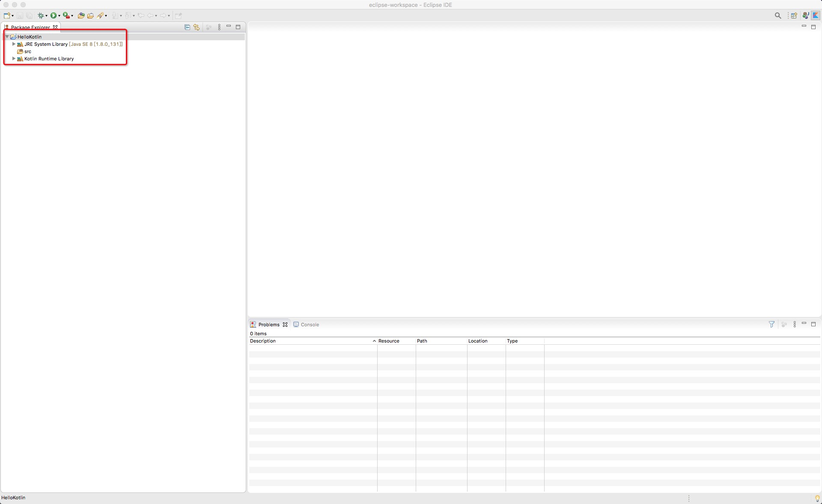
Task: Collapse the HelloKotlin project node
Action: pyautogui.click(x=7, y=37)
